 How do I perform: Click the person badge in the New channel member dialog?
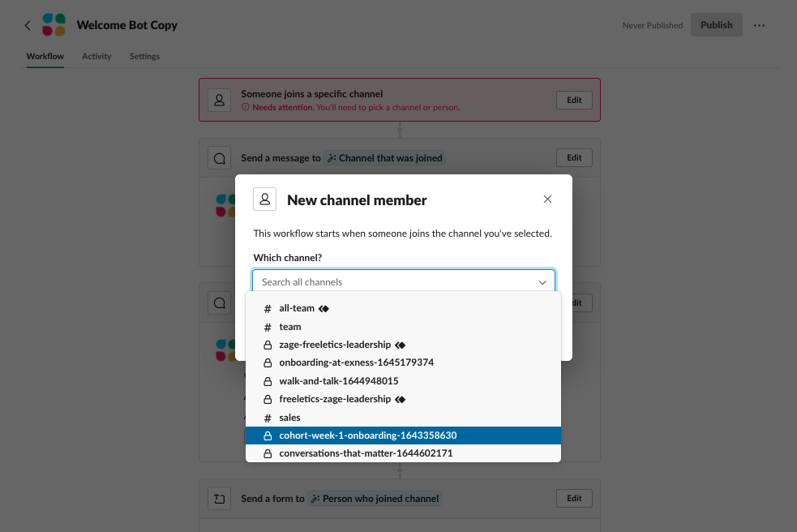point(265,199)
